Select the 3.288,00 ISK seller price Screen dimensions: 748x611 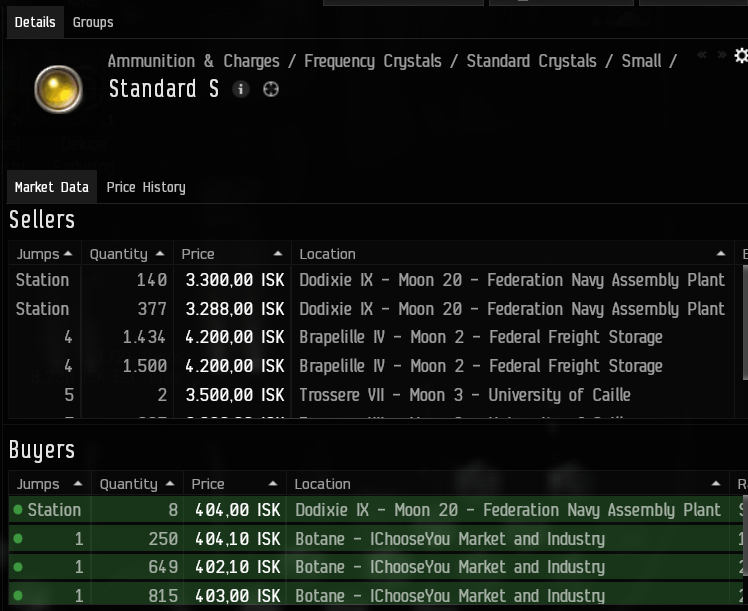click(235, 309)
